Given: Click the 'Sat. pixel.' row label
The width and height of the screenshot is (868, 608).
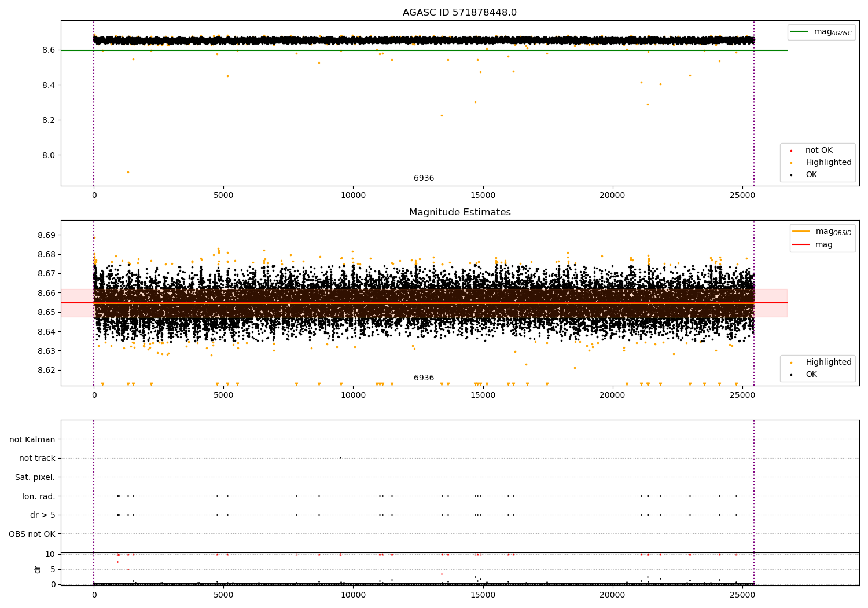Looking at the screenshot, I should pyautogui.click(x=35, y=478).
